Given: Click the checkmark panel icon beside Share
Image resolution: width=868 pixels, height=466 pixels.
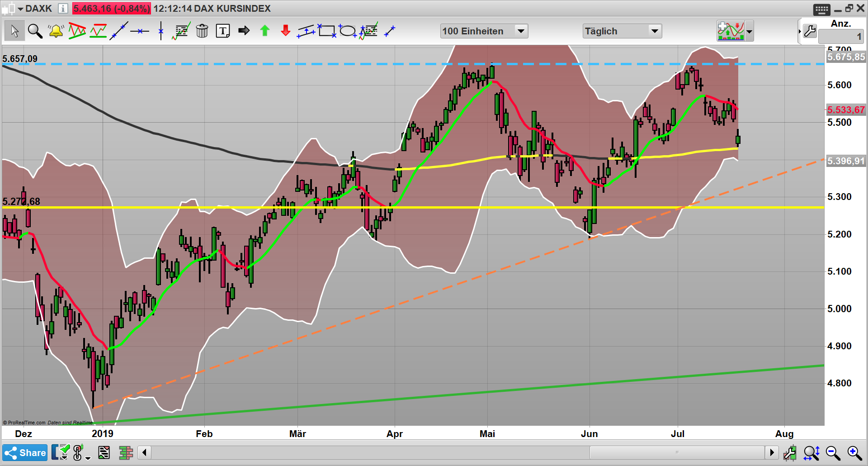Looking at the screenshot, I should 61,452.
